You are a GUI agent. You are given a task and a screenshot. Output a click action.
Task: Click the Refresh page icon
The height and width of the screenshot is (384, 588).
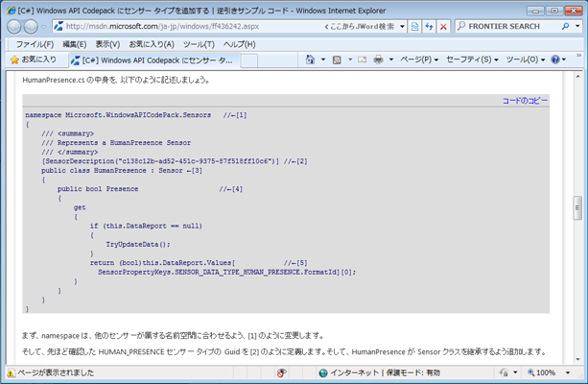tap(429, 26)
